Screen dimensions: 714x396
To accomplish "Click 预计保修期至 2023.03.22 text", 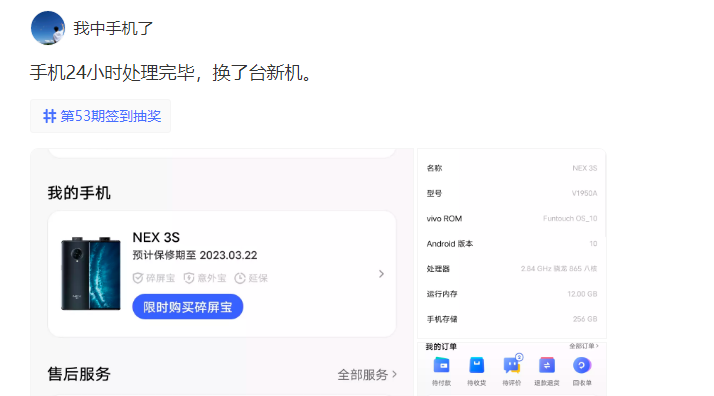I will [195, 255].
